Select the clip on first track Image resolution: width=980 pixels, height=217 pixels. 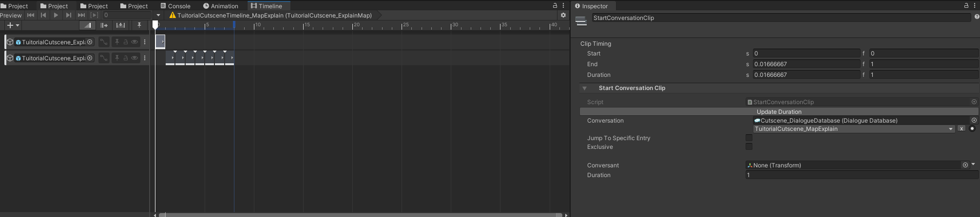160,41
